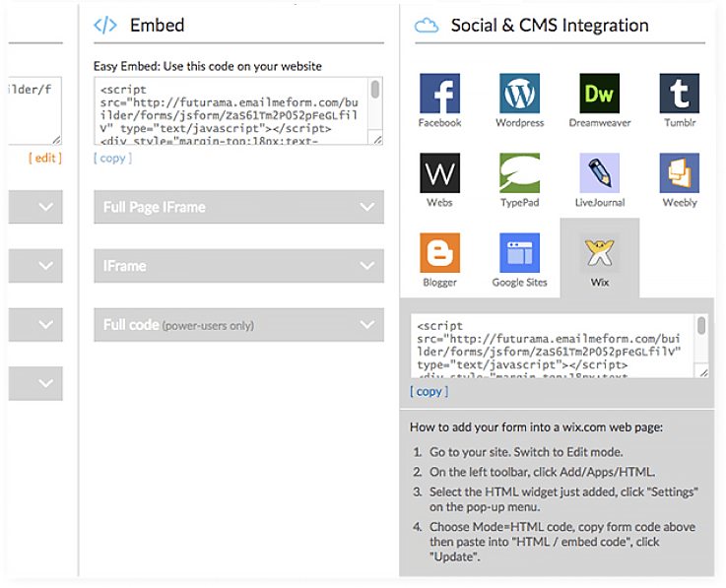Viewport: 726px width, 588px height.
Task: Click the Embed section heading
Action: point(157,25)
